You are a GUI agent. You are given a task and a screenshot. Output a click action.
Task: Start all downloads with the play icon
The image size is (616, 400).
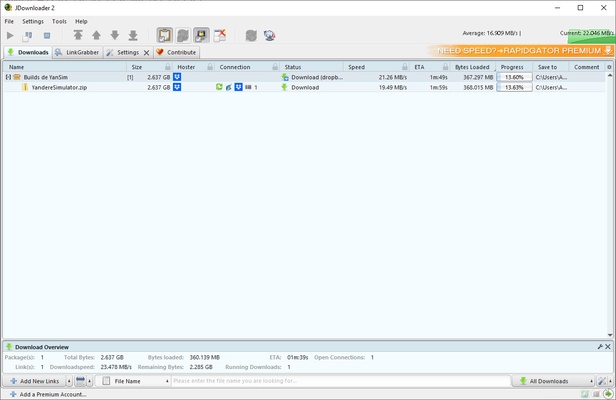10,36
